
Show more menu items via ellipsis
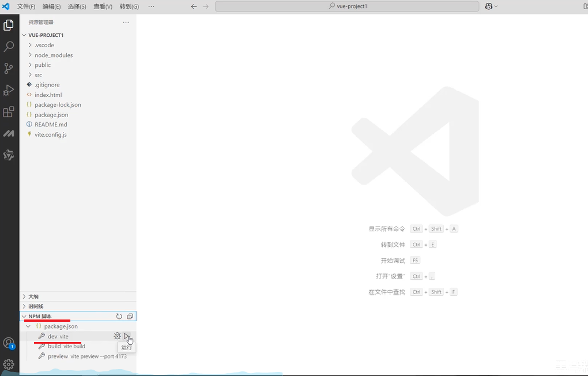[x=151, y=6]
